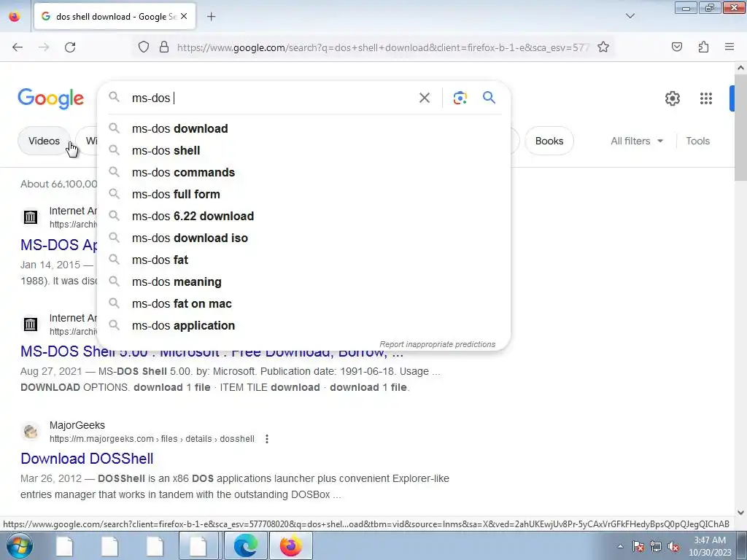747x560 pixels.
Task: Open Firefox application menu
Action: click(729, 47)
